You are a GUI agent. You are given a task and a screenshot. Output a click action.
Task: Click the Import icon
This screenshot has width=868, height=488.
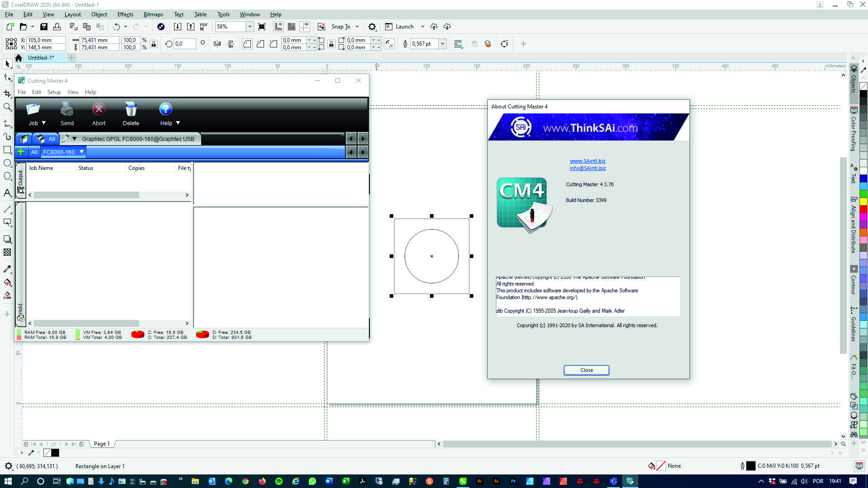178,27
